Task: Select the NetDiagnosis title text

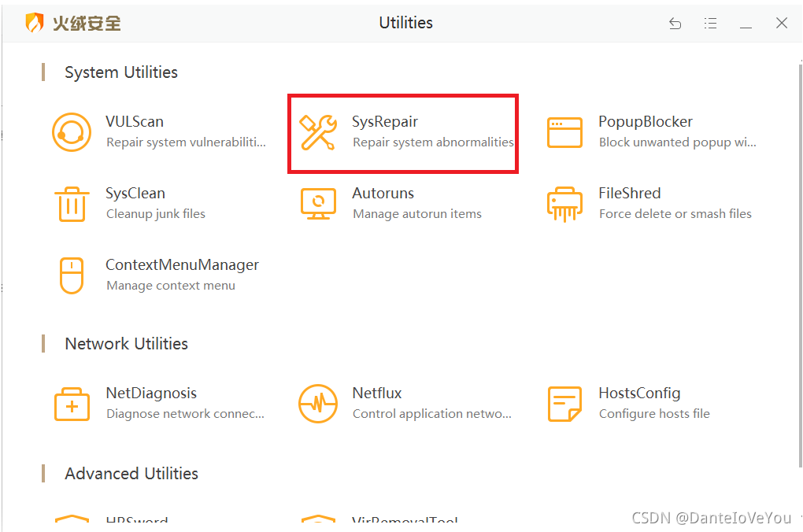Action: [151, 393]
